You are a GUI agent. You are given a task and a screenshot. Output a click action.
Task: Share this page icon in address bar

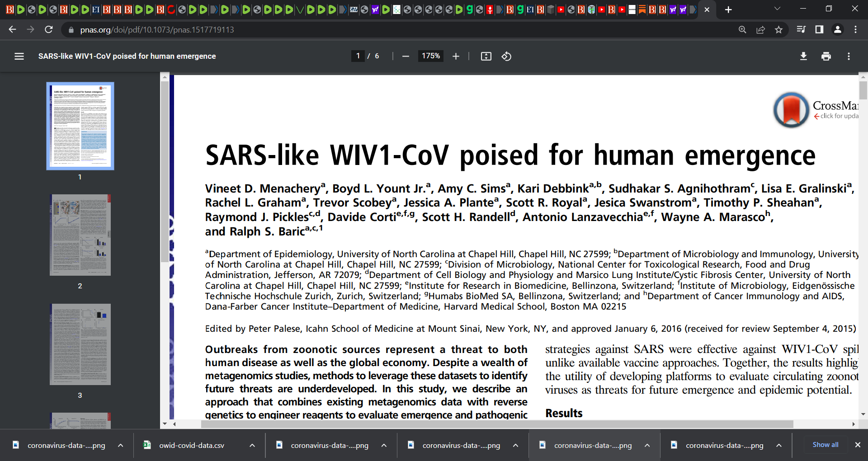tap(760, 29)
